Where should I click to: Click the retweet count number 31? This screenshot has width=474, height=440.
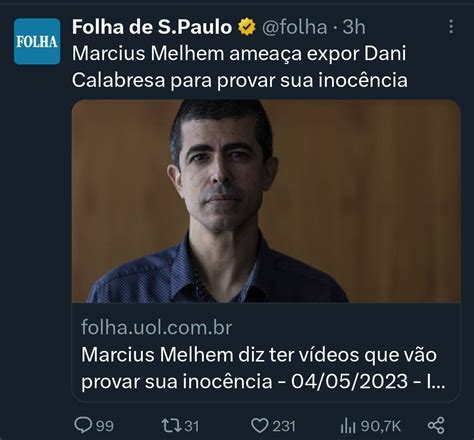click(192, 426)
